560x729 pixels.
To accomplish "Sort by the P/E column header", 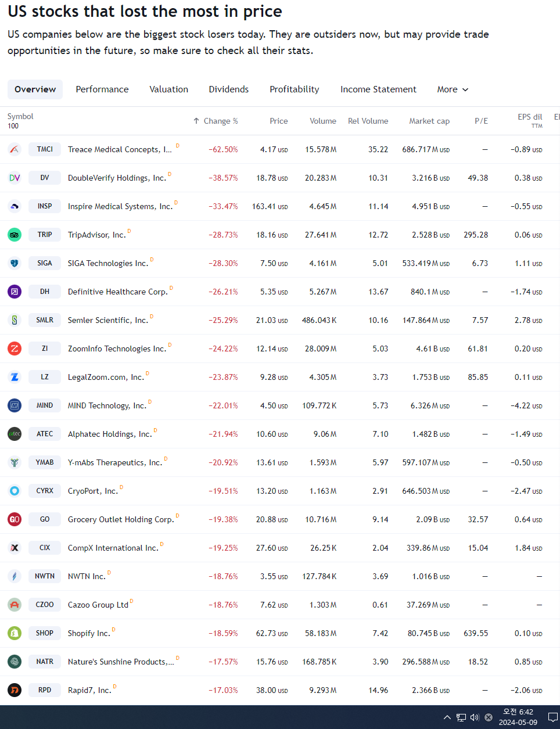I will point(482,121).
